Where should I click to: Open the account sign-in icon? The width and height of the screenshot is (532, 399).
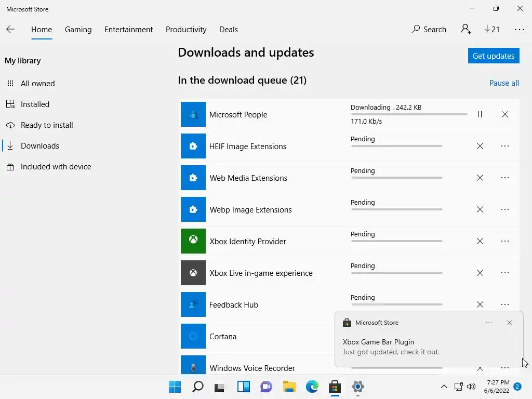[x=466, y=29]
